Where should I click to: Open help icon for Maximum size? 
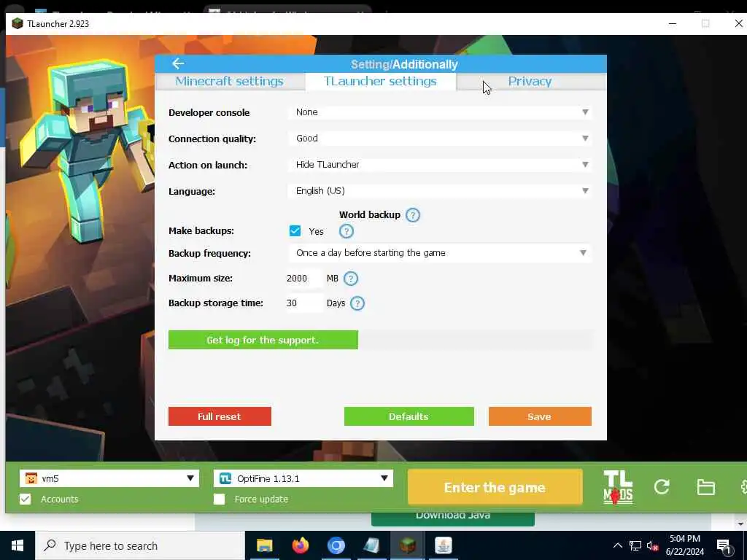pyautogui.click(x=351, y=279)
